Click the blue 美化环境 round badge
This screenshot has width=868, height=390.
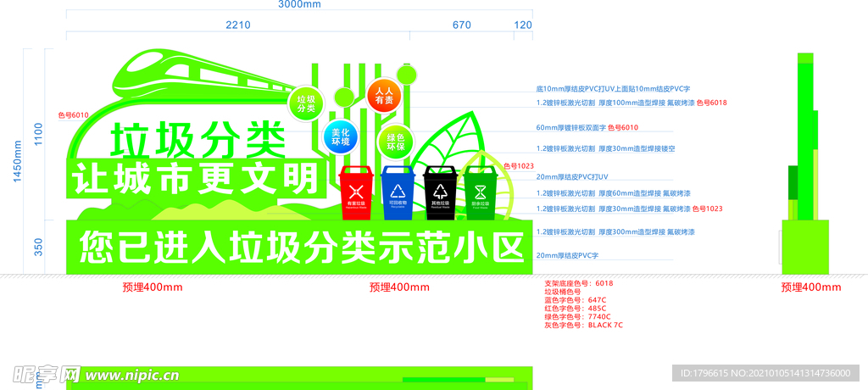click(341, 137)
